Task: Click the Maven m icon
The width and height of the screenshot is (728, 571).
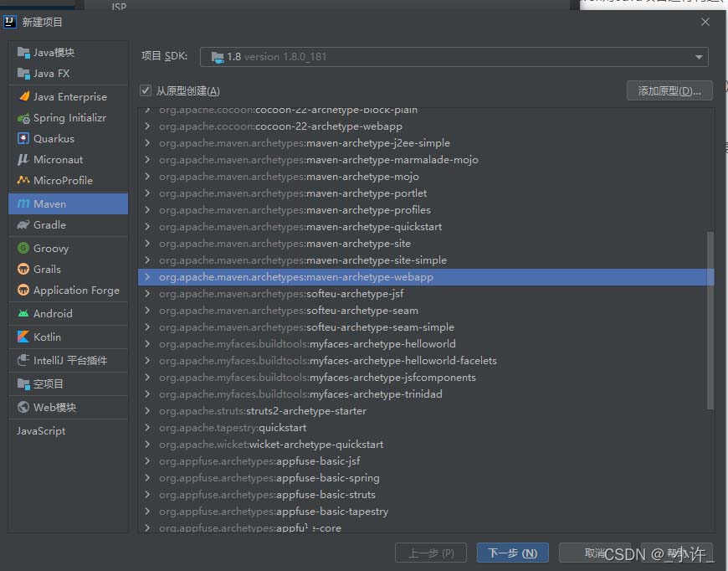Action: pos(23,204)
